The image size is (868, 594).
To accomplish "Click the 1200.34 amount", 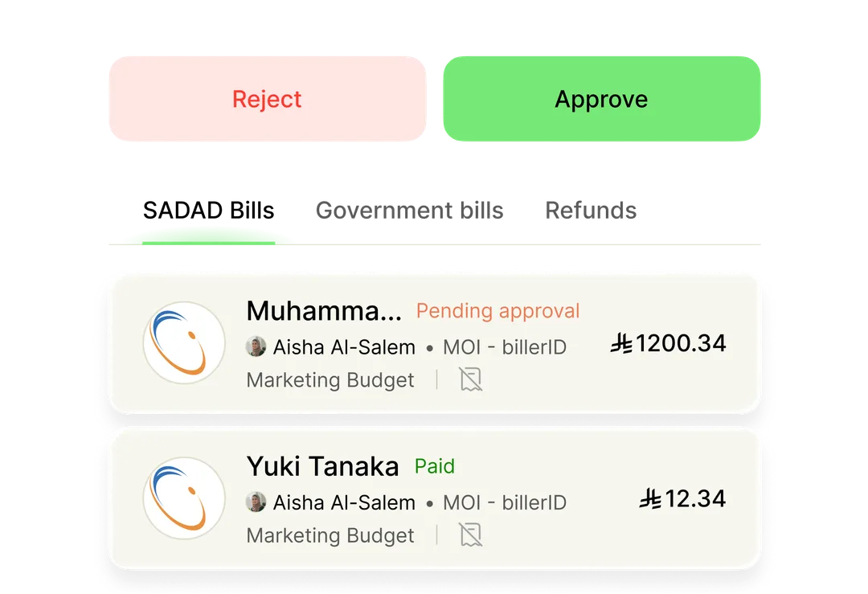I will point(681,343).
